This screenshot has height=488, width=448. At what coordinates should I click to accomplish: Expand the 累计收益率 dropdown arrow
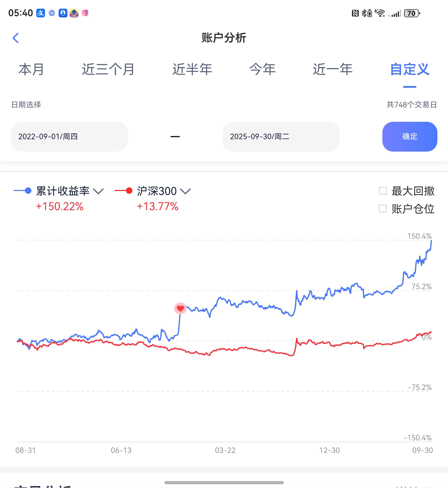tap(98, 191)
